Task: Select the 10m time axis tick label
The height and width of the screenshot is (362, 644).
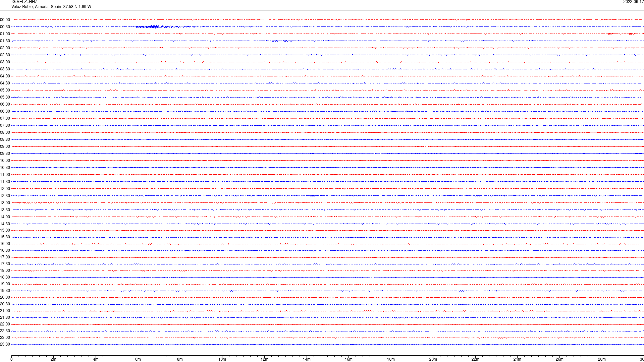Action: tap(222, 359)
